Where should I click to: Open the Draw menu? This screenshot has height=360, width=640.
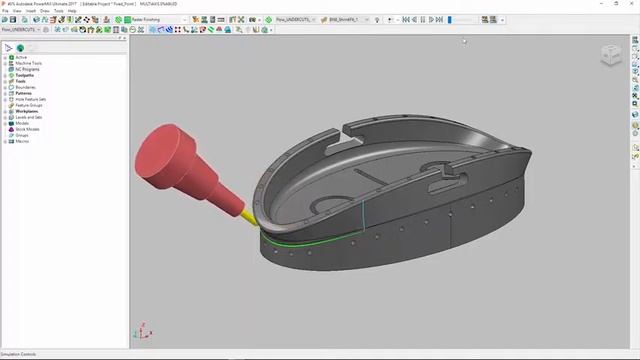click(45, 11)
